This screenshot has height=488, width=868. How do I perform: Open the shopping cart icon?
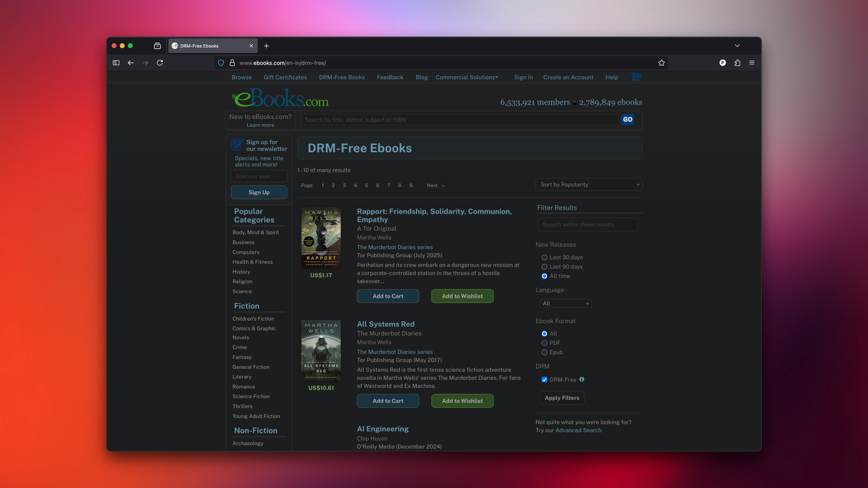(x=636, y=77)
